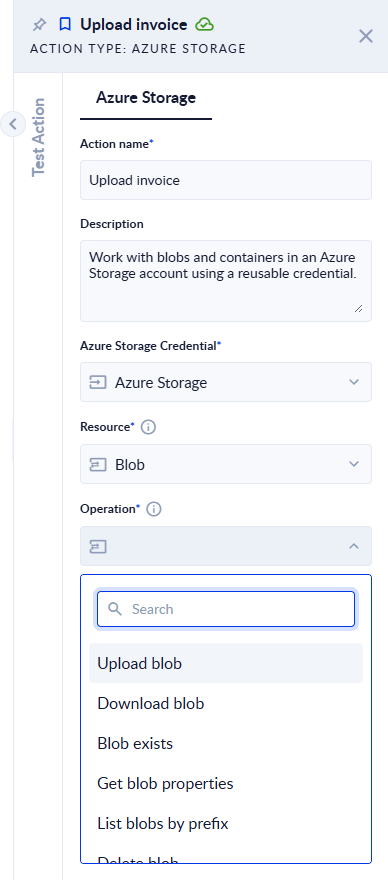Viewport: 388px width, 880px height.
Task: Click the Upload invoice title text
Action: click(134, 25)
